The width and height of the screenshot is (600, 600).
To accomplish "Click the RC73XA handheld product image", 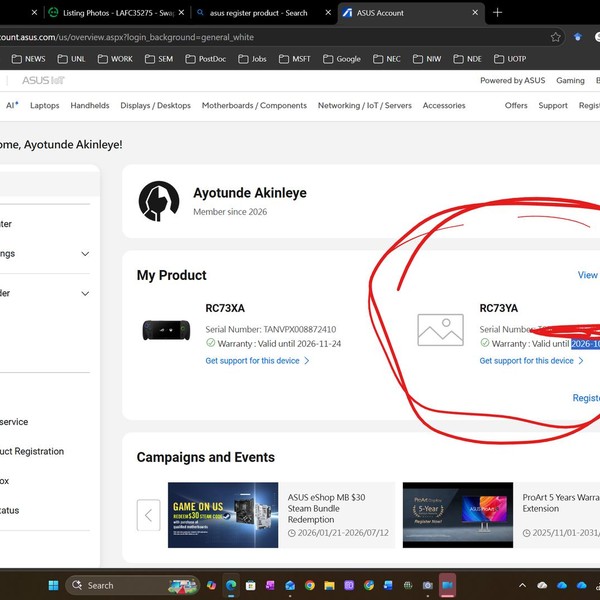I will click(166, 330).
